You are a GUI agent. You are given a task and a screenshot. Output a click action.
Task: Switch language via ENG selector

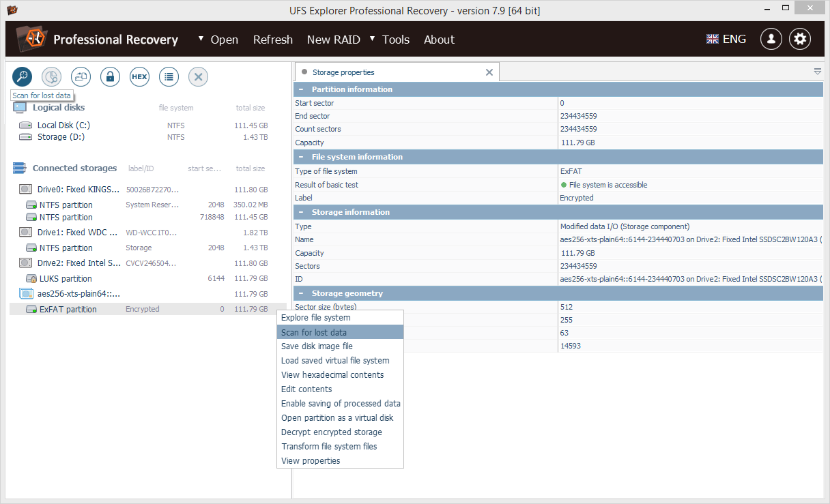(x=734, y=39)
